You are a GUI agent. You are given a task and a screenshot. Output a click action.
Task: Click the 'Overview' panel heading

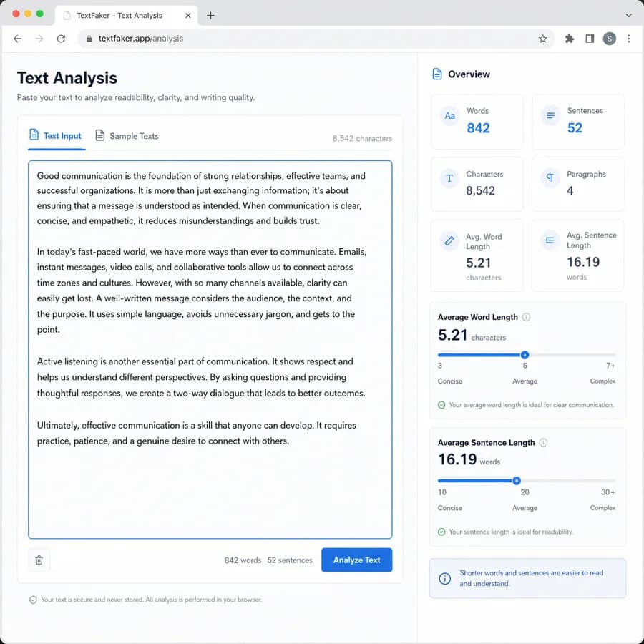(x=469, y=74)
